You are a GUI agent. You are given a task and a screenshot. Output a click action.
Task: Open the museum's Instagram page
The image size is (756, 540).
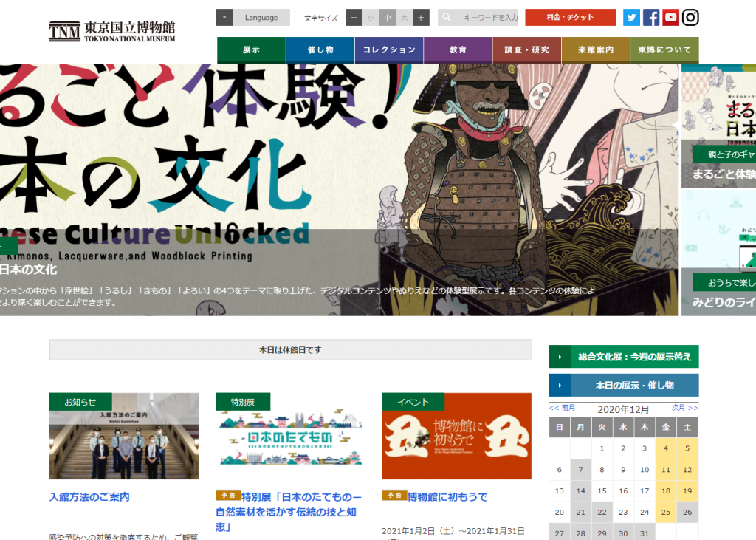[x=690, y=18]
